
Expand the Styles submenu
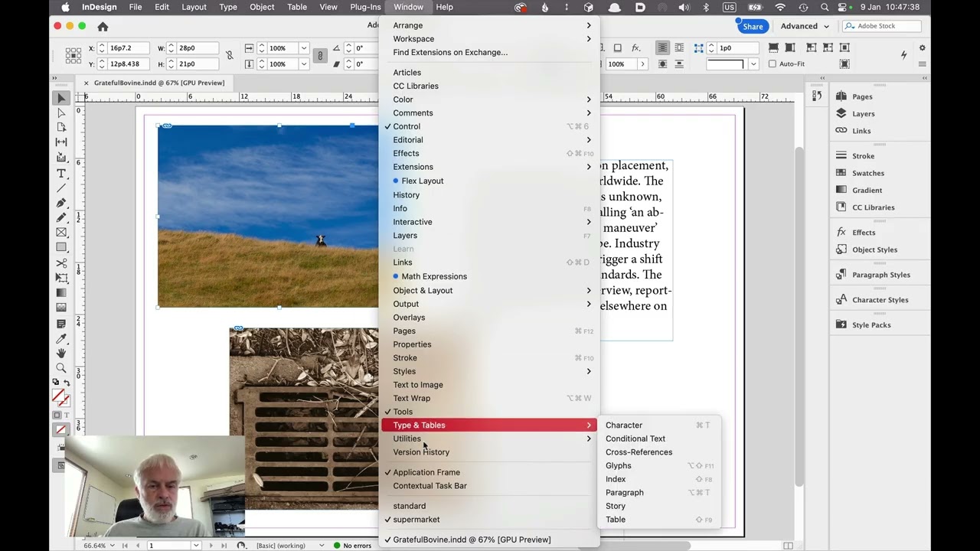pyautogui.click(x=490, y=371)
